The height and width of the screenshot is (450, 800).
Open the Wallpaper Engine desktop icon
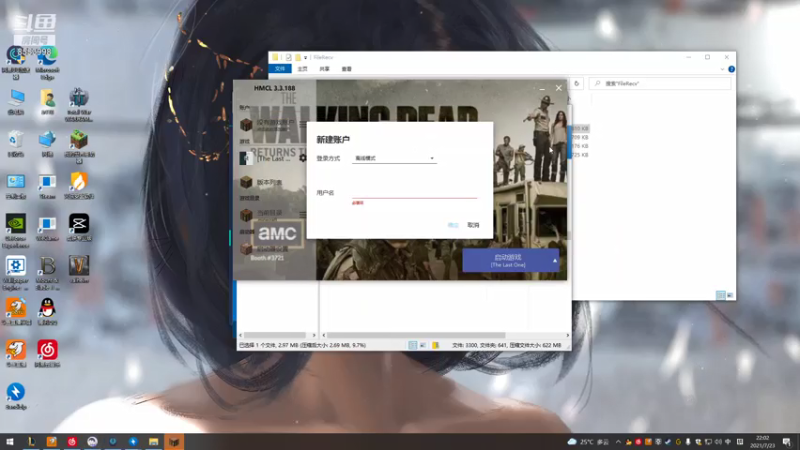click(x=16, y=273)
